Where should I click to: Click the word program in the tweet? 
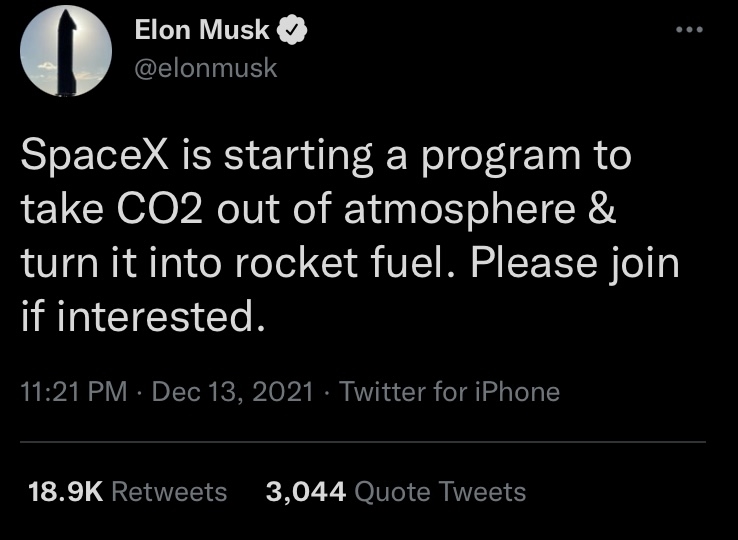click(x=490, y=158)
